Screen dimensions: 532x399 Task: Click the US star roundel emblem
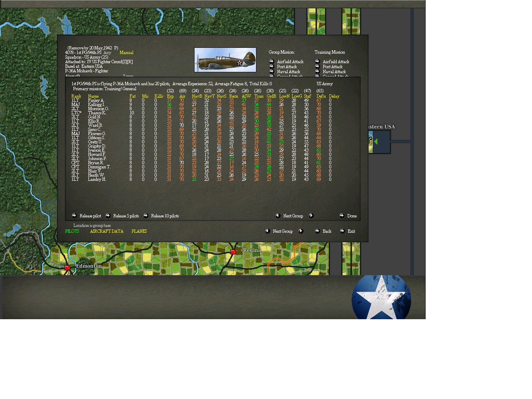point(381,297)
